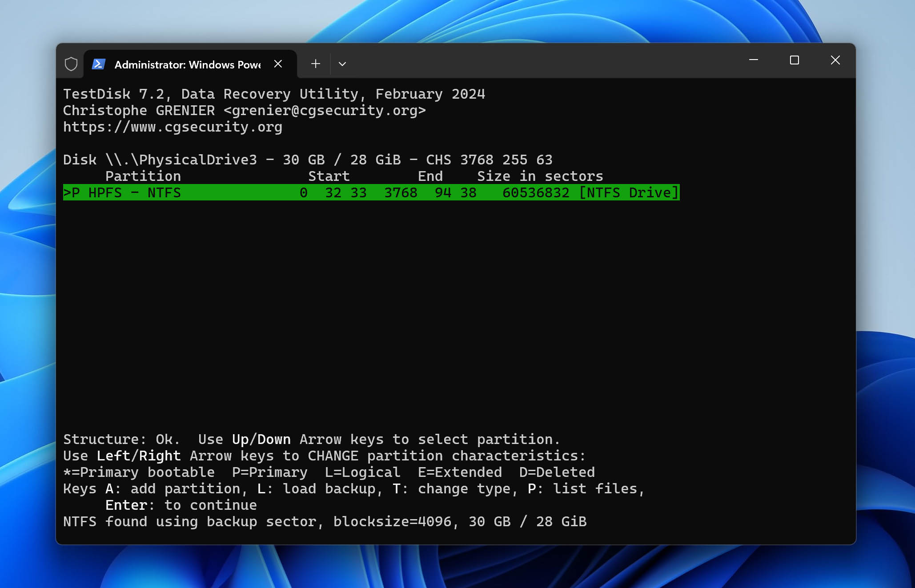The image size is (915, 588).
Task: Select the highlighted HPFS - NTFS partition row
Action: pos(371,192)
